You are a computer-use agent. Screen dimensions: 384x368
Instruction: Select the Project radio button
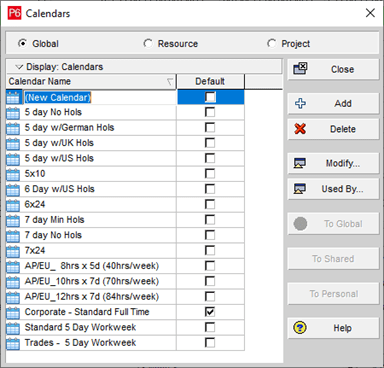tap(272, 44)
